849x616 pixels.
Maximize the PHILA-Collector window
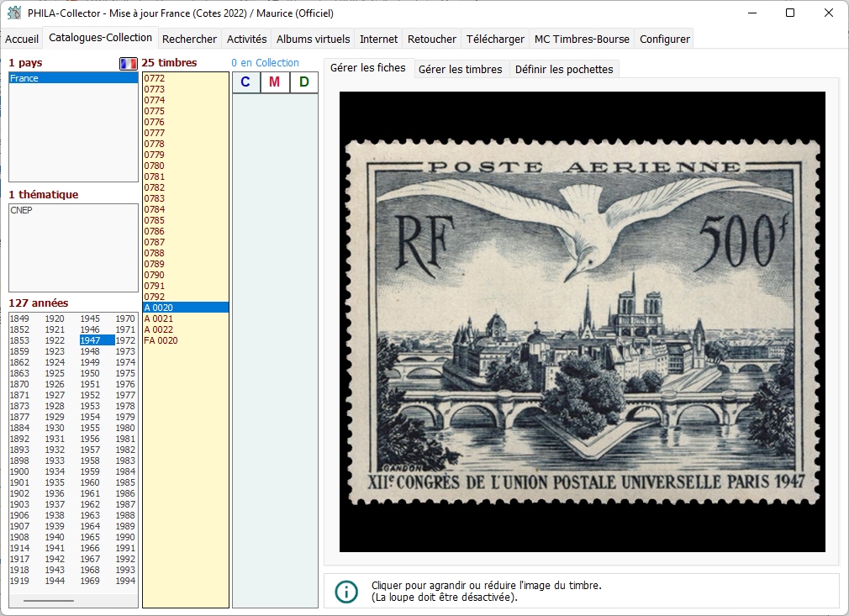tap(790, 13)
